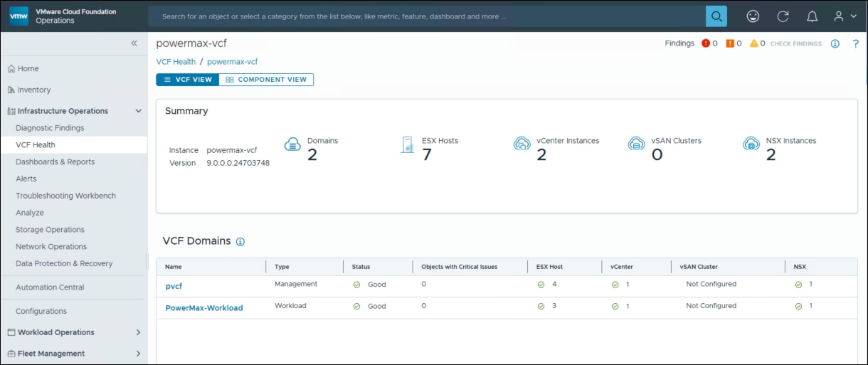Open Diagnostic Findings in sidebar
Viewport: 868px width, 365px height.
(x=50, y=128)
